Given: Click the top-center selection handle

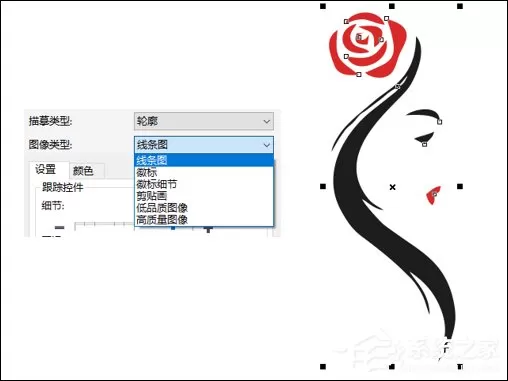Looking at the screenshot, I should (x=392, y=6).
